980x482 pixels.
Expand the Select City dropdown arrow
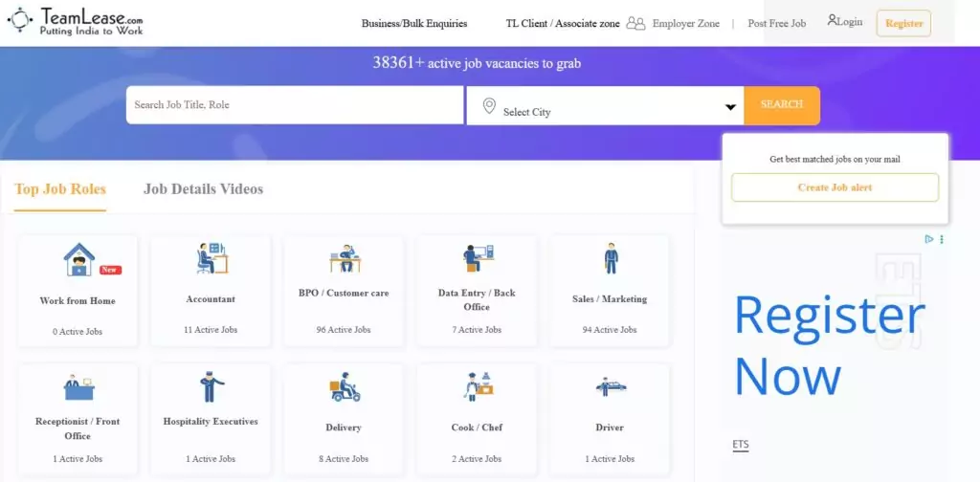(730, 107)
